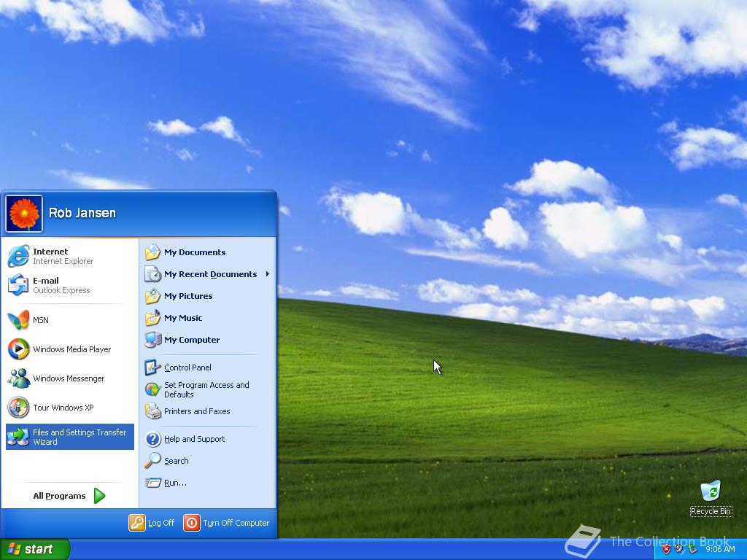The image size is (747, 560).
Task: Click the Run icon
Action: click(x=153, y=483)
